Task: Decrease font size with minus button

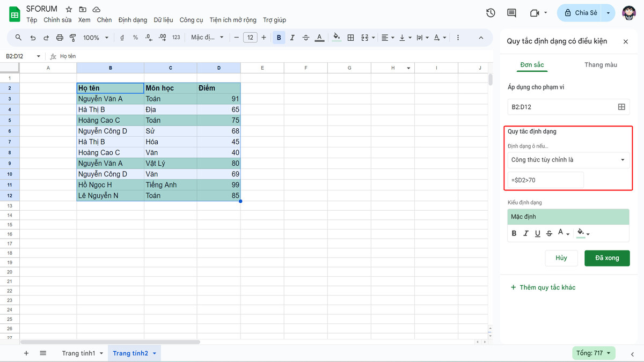Action: click(x=236, y=38)
